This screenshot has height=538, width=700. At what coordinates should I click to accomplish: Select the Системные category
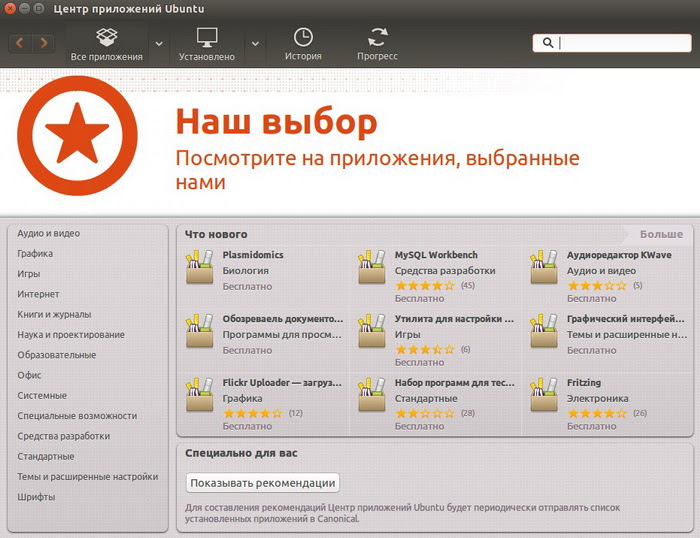pyautogui.click(x=42, y=396)
